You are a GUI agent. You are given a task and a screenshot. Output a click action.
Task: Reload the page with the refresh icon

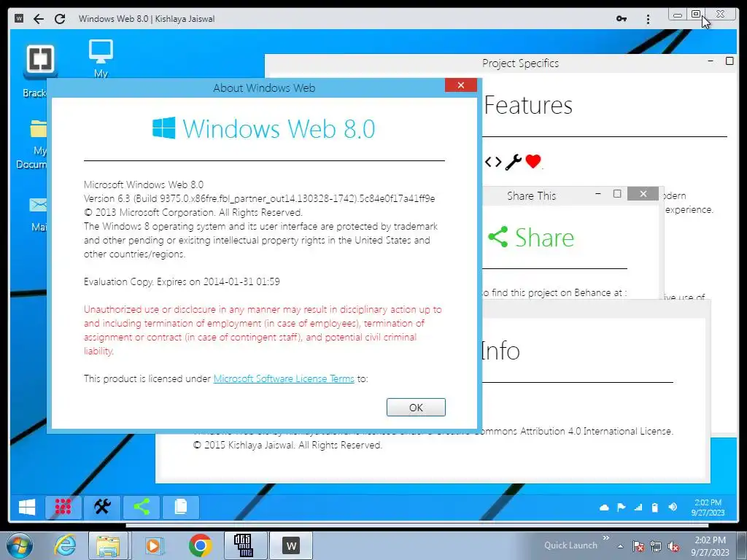60,18
